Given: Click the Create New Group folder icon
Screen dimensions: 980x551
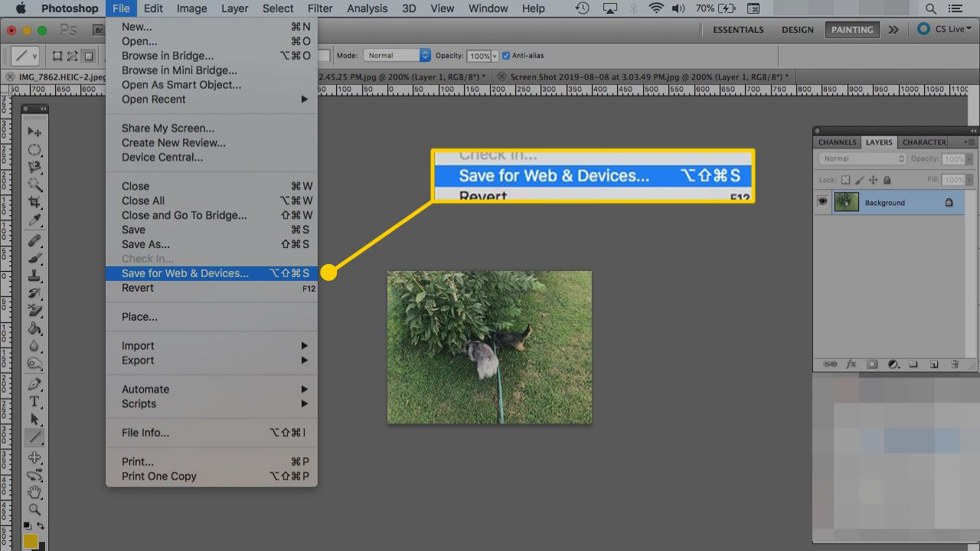Looking at the screenshot, I should point(913,364).
